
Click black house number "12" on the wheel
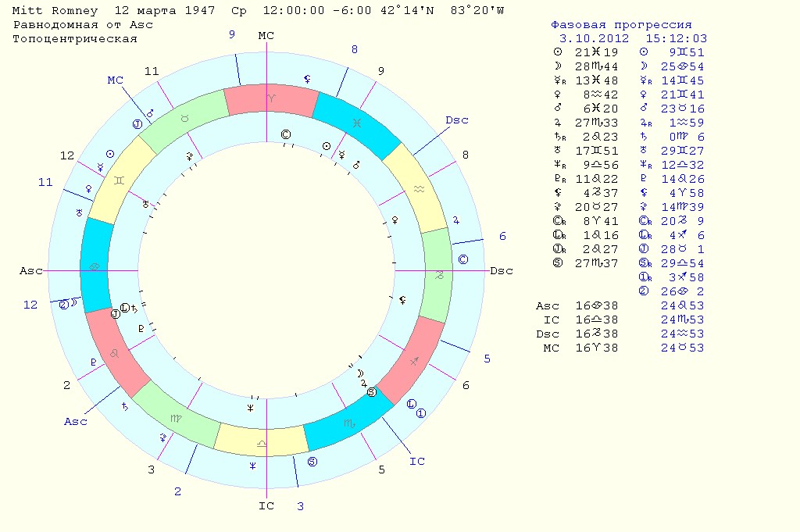67,155
